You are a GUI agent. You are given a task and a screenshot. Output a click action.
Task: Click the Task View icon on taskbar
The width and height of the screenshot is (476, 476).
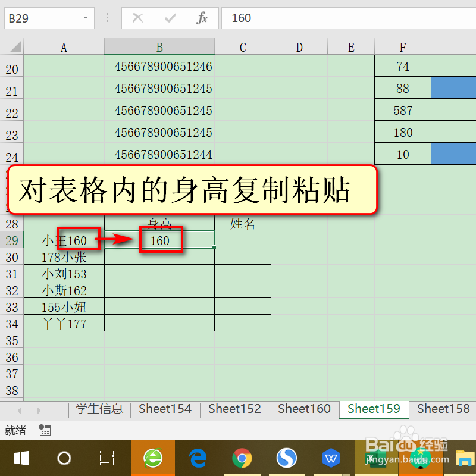pyautogui.click(x=107, y=458)
